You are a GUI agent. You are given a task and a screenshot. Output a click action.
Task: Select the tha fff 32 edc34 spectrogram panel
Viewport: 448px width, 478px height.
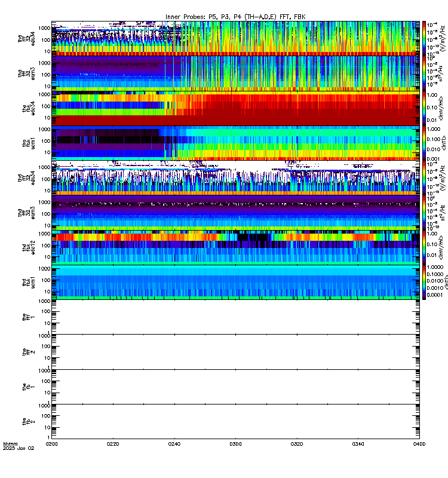235,39
